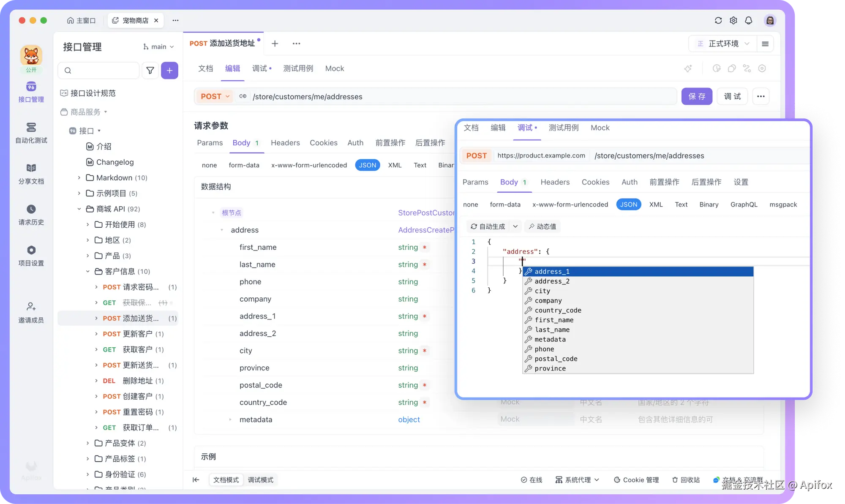This screenshot has height=504, width=845.
Task: Open the notifications bell icon
Action: pyautogui.click(x=748, y=20)
